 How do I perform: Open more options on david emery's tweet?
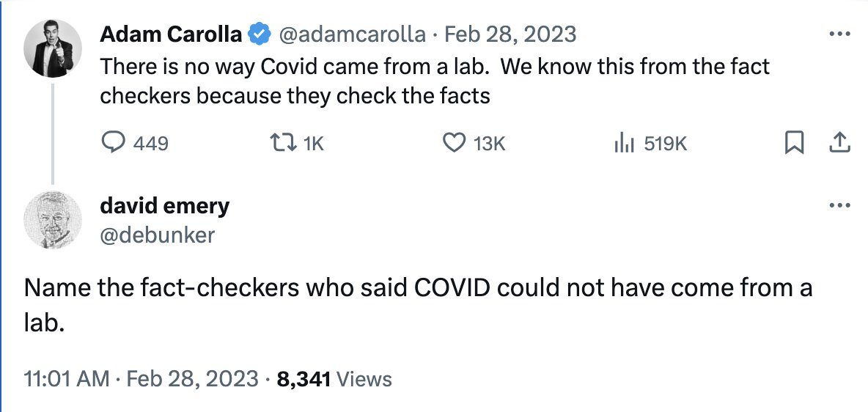click(839, 205)
